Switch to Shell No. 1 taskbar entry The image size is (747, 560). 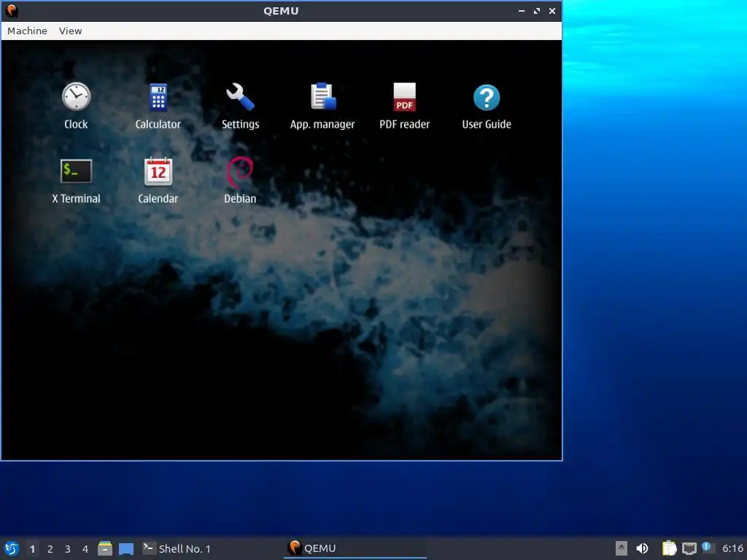[177, 548]
